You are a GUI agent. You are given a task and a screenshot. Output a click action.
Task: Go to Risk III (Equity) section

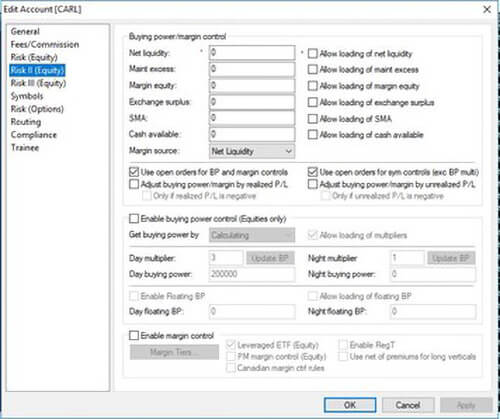38,83
